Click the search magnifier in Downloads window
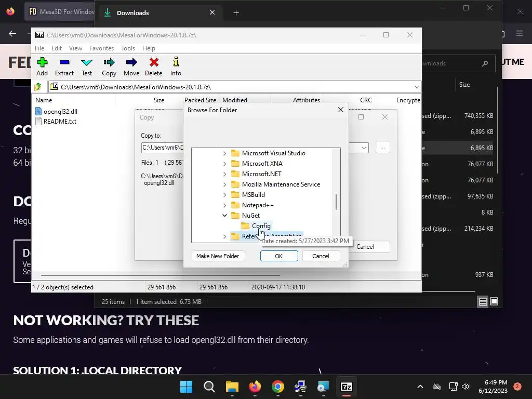The width and height of the screenshot is (532, 399). click(x=485, y=63)
